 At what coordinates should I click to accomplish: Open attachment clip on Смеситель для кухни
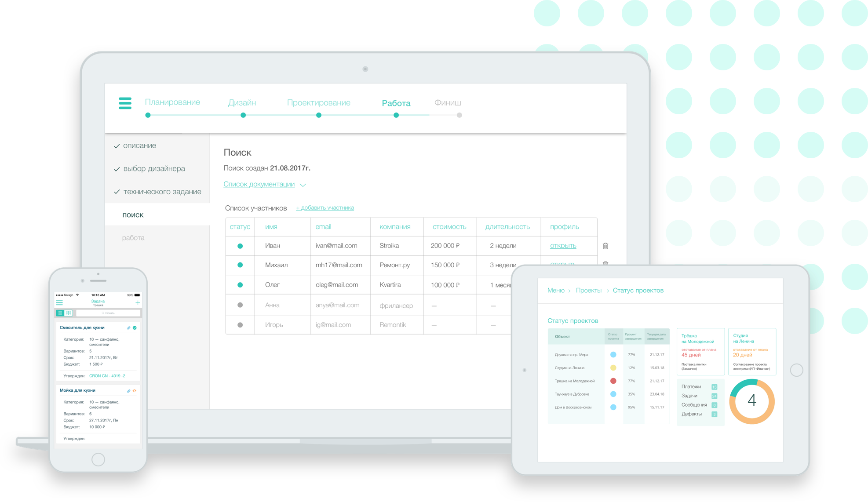pyautogui.click(x=129, y=328)
